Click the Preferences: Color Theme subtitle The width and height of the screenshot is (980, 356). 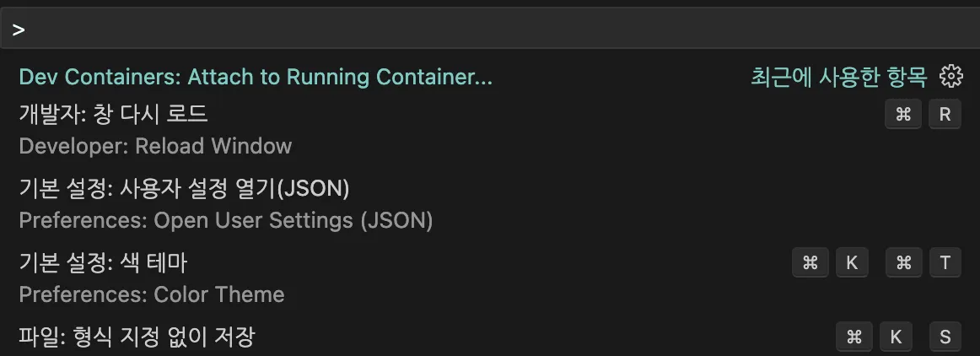[152, 294]
